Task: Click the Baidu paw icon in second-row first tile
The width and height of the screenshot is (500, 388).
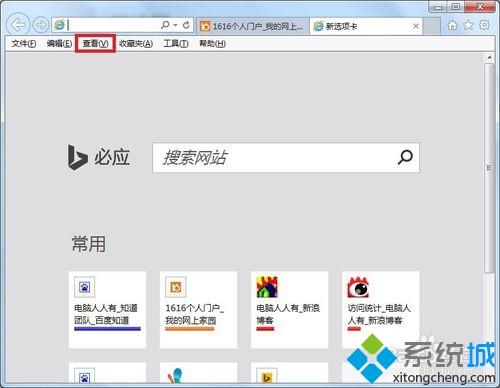Action: [x=84, y=375]
